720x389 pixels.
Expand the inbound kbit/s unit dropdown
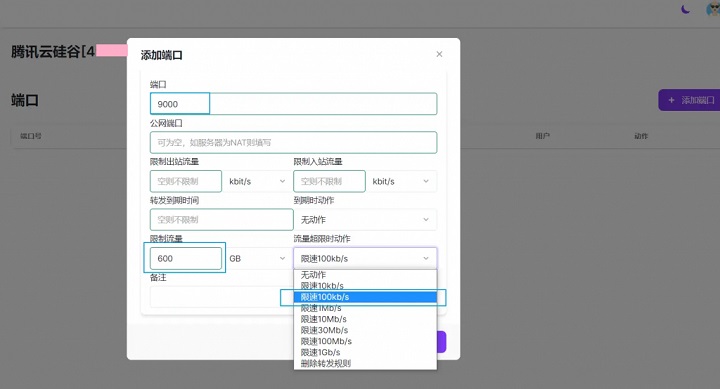(401, 181)
